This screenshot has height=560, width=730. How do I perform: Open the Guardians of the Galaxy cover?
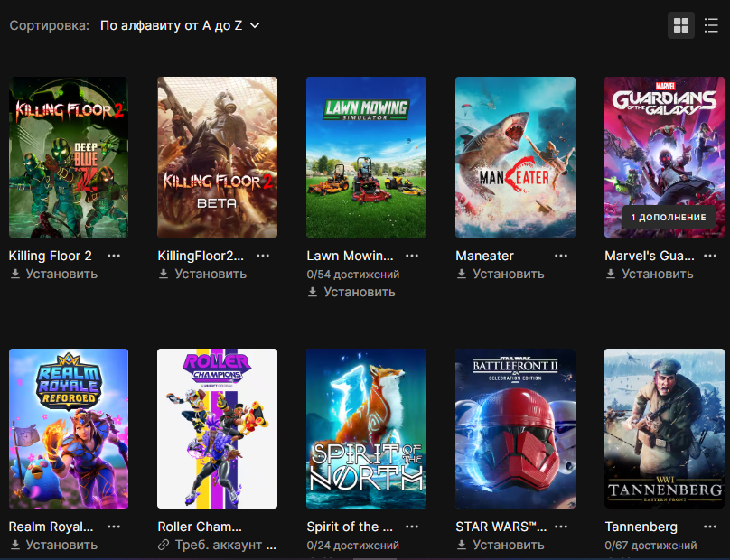664,157
